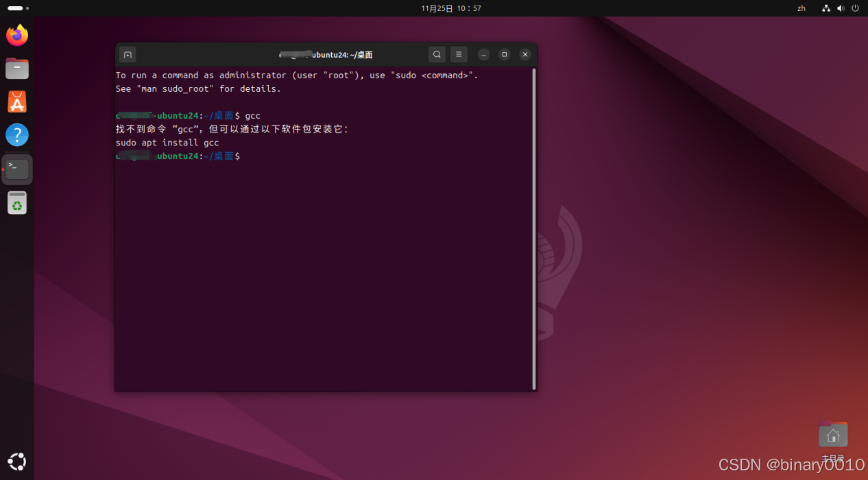Open a new terminal tab
Image resolution: width=868 pixels, height=480 pixels.
(x=128, y=54)
